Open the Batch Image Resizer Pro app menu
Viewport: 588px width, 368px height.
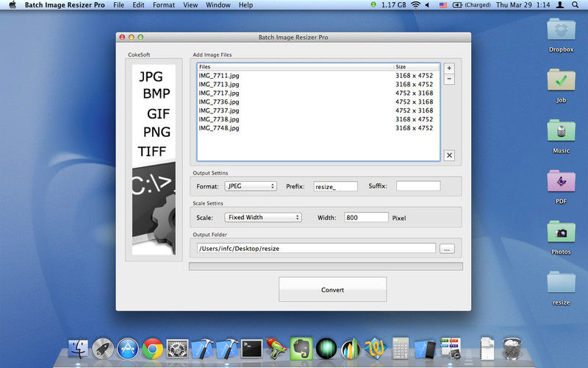65,5
